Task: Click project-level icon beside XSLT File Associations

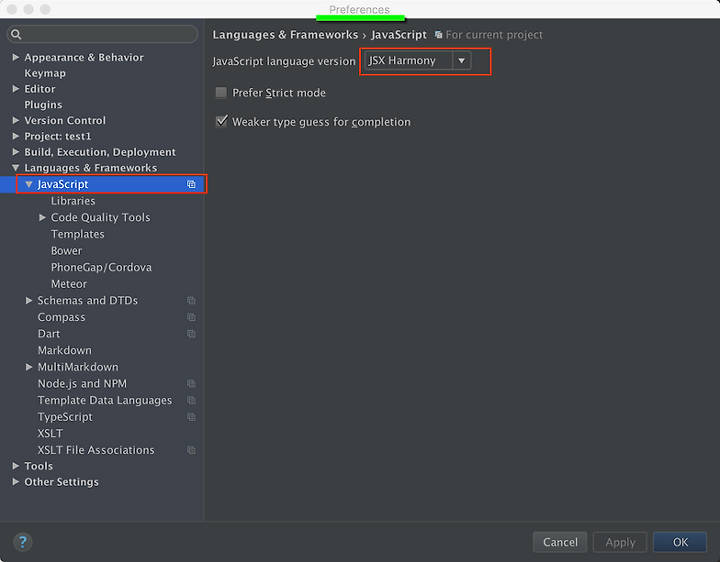Action: [191, 450]
